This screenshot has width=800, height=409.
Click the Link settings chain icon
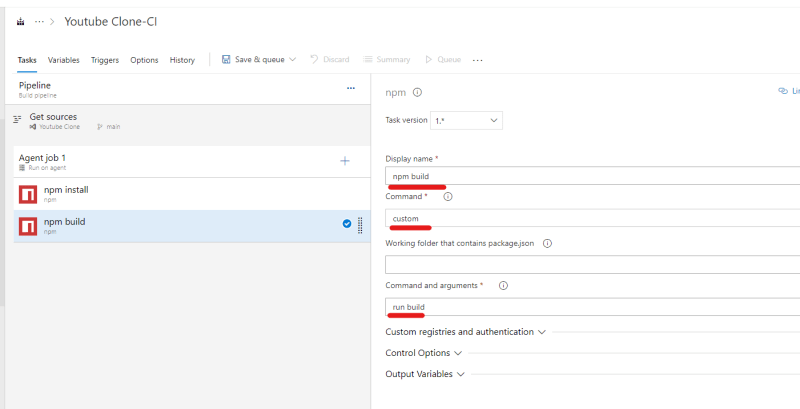point(783,91)
